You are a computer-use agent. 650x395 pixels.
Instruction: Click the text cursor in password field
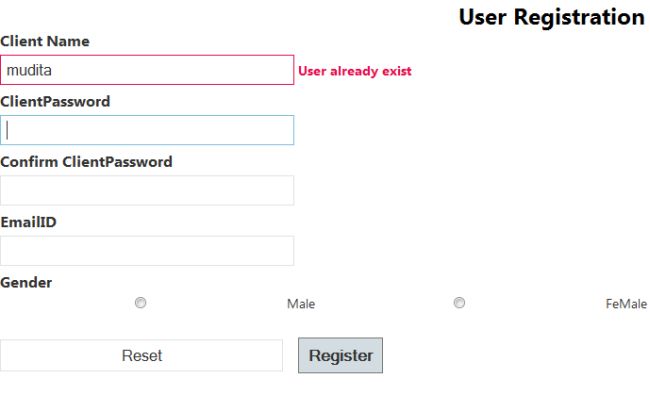coord(7,130)
